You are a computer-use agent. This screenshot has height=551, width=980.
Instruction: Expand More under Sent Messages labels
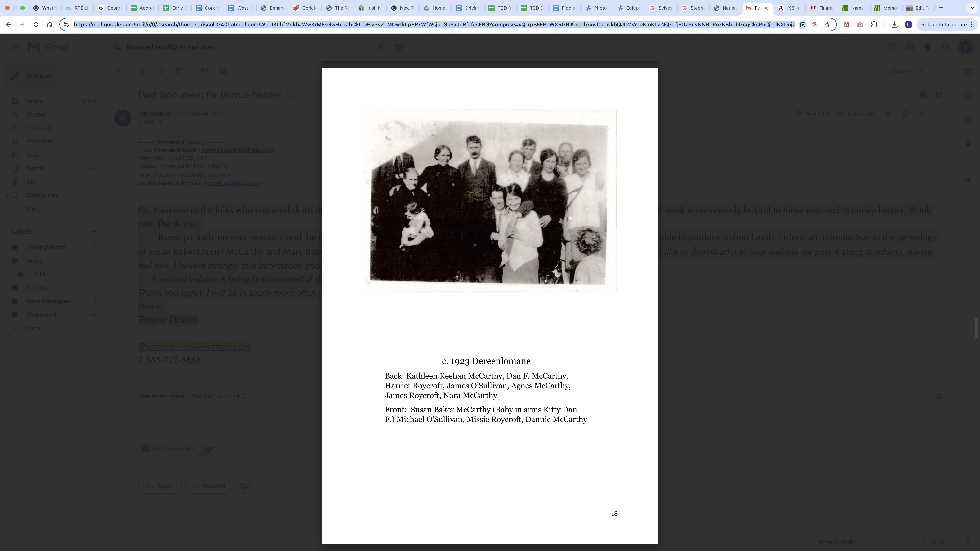[33, 328]
